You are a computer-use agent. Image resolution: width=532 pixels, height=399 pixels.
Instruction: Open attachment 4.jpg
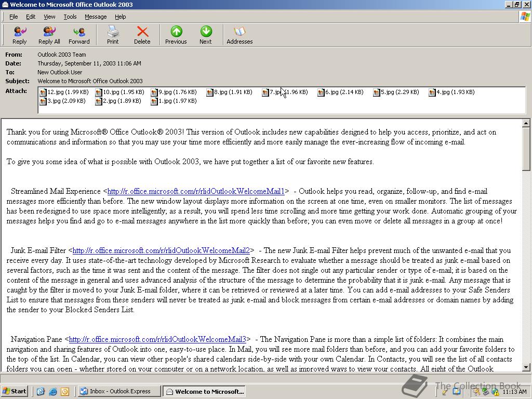[x=452, y=92]
